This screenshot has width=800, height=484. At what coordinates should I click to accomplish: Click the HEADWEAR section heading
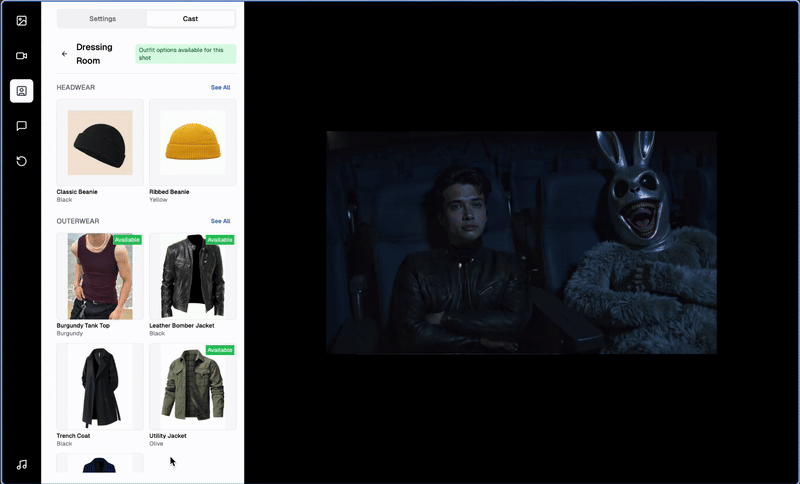(76, 88)
